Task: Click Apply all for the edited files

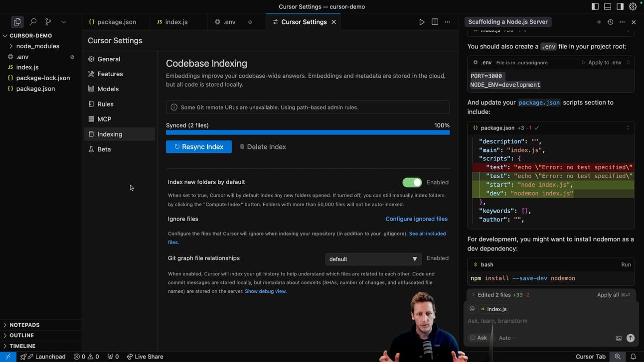Action: 614,295
